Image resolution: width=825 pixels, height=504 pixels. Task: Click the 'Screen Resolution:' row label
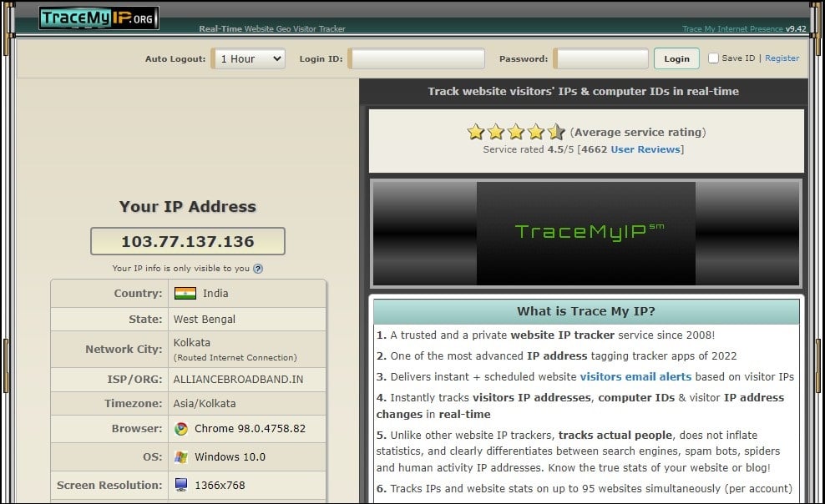tap(109, 485)
